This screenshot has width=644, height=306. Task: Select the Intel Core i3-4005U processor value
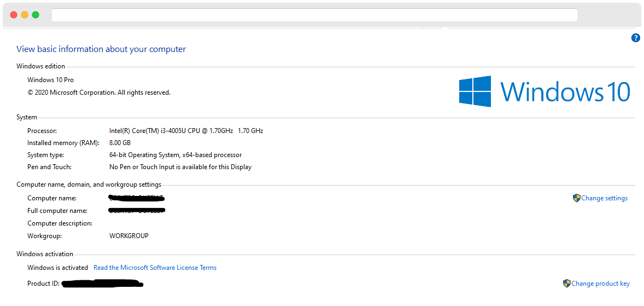coord(186,131)
